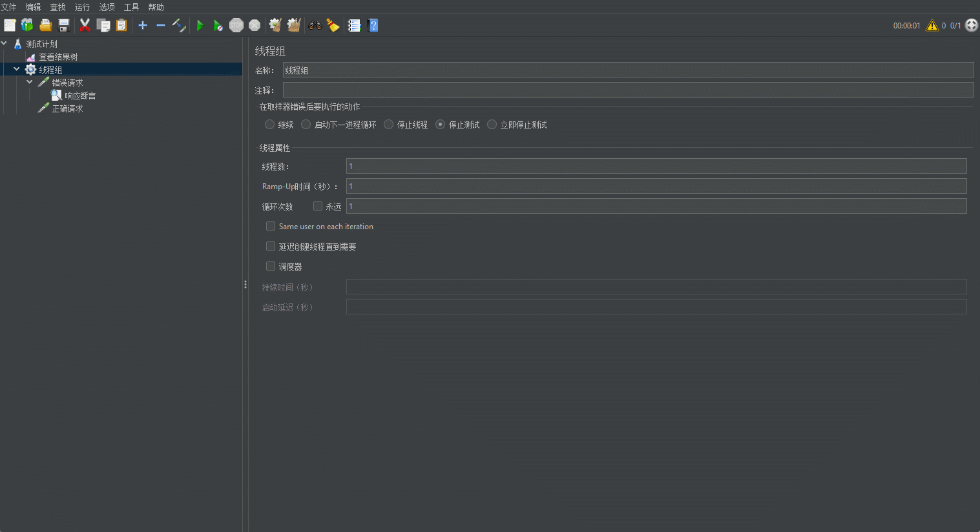The height and width of the screenshot is (532, 980).
Task: Click the yellow warning triangle log indicator
Action: (932, 25)
